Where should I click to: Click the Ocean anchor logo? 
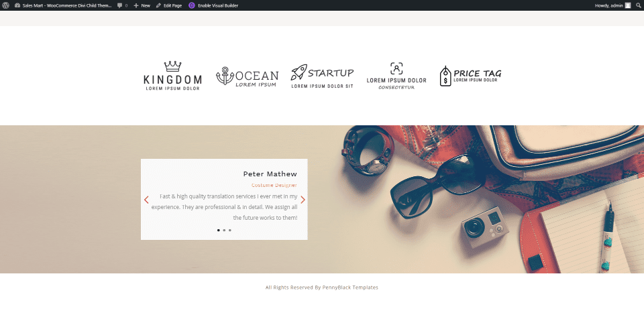pos(248,76)
